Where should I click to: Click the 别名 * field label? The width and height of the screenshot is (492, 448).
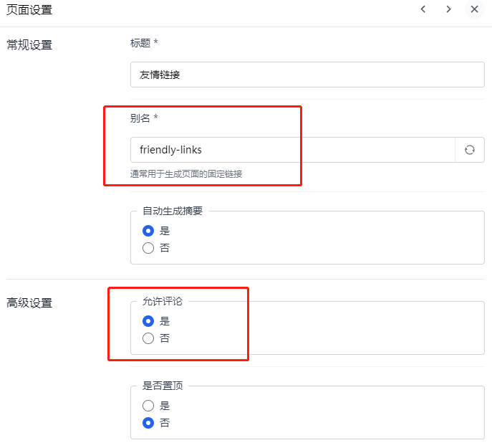tap(144, 118)
